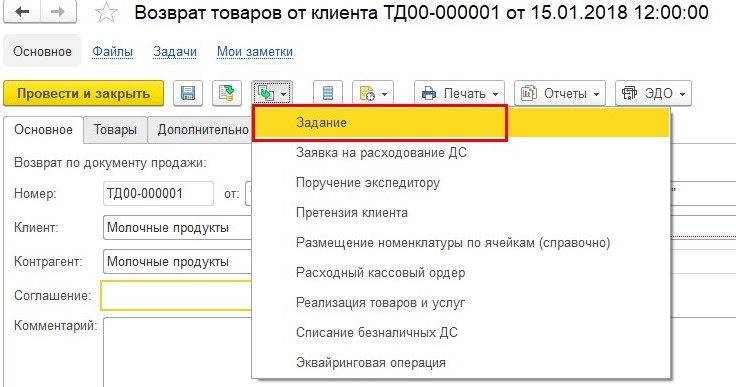Select Задание from the menu

pos(460,123)
